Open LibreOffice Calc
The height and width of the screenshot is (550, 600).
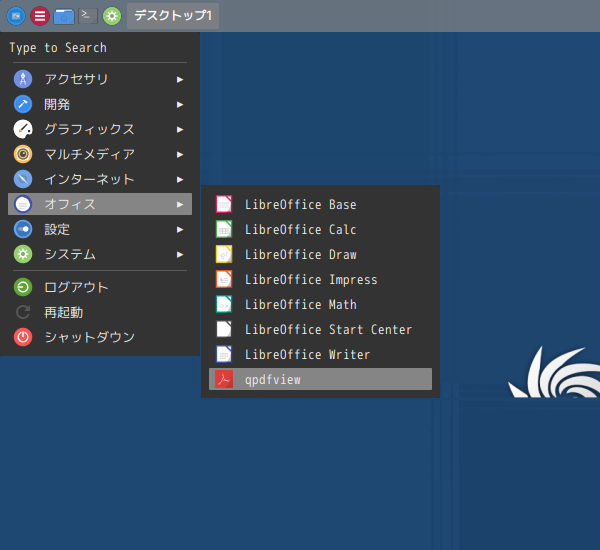click(x=300, y=229)
